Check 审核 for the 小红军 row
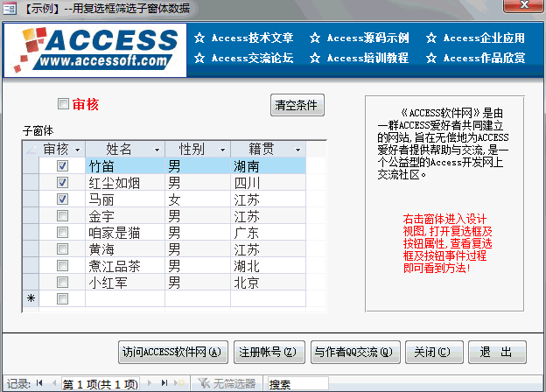 click(x=62, y=282)
